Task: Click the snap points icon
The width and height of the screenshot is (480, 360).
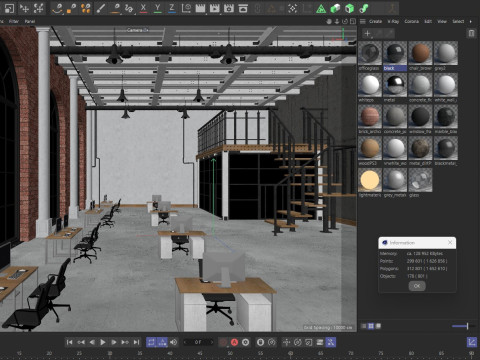Action: coord(293,8)
